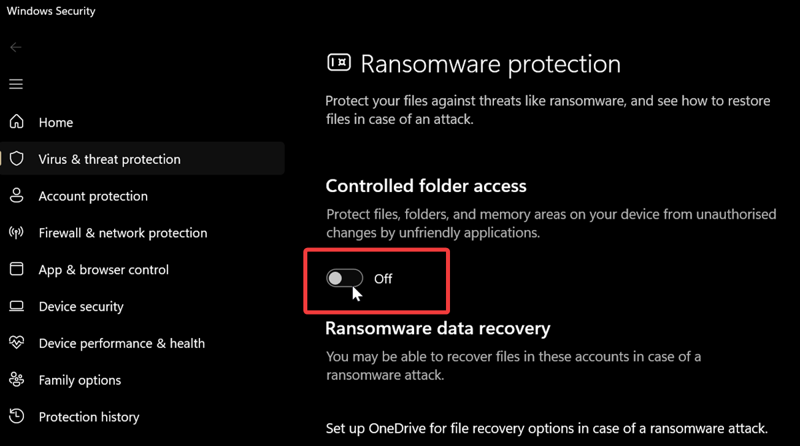Open the hamburger navigation menu
The image size is (800, 446).
point(16,84)
